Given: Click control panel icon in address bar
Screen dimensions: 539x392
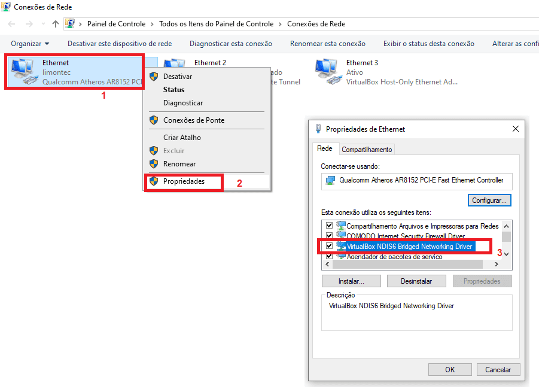Looking at the screenshot, I should (x=70, y=23).
